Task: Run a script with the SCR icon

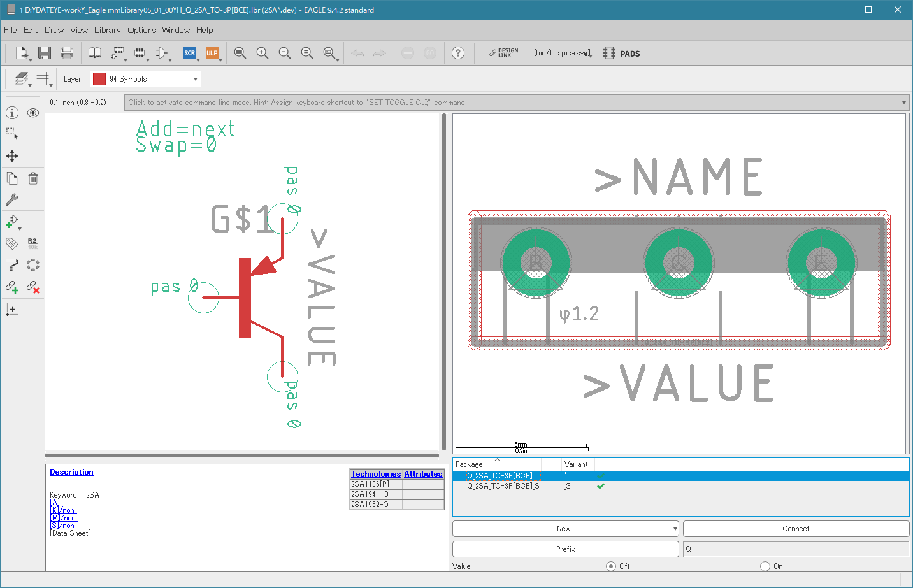Action: click(x=190, y=53)
